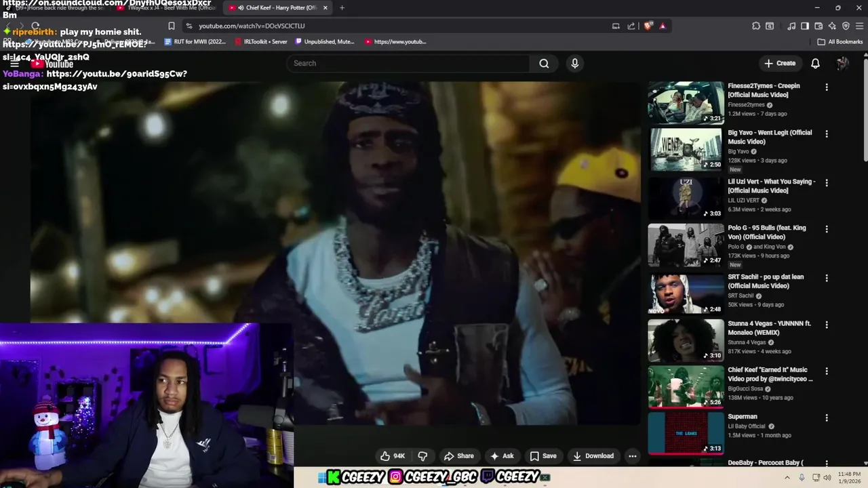
Task: Open Big Yavo Went Legit thumbnail
Action: point(686,150)
